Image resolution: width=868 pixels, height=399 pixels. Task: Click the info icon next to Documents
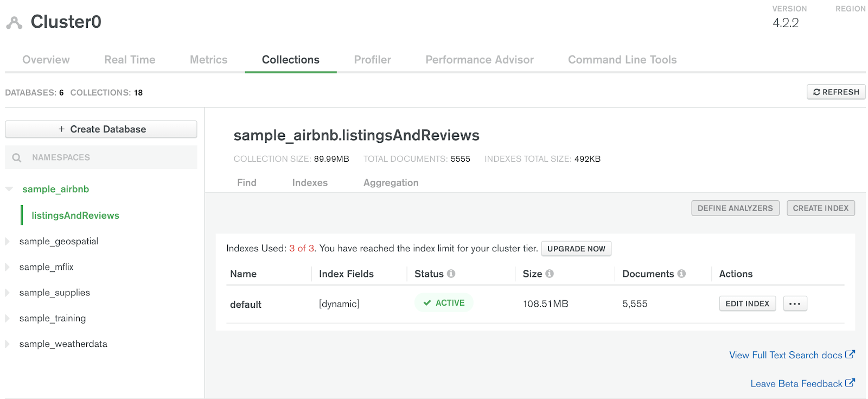click(x=681, y=274)
